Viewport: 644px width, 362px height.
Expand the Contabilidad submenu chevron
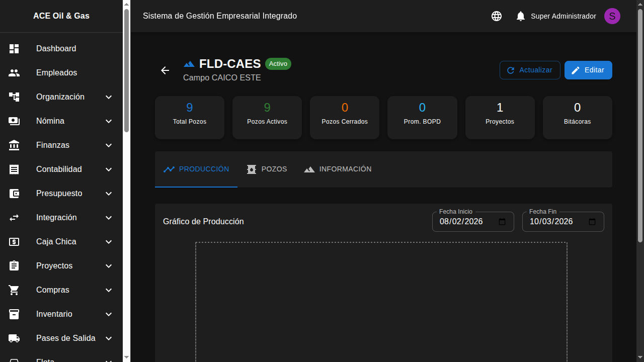tap(109, 169)
